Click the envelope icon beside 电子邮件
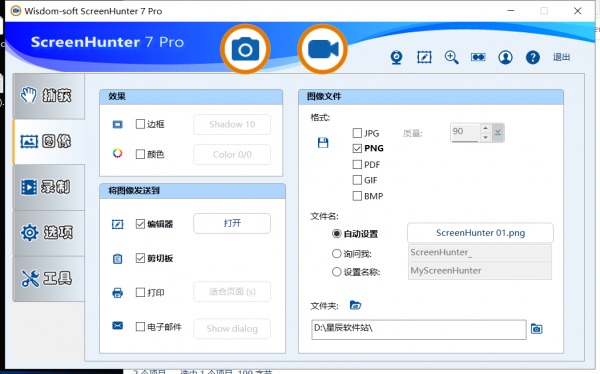Image resolution: width=600 pixels, height=374 pixels. pos(117,325)
